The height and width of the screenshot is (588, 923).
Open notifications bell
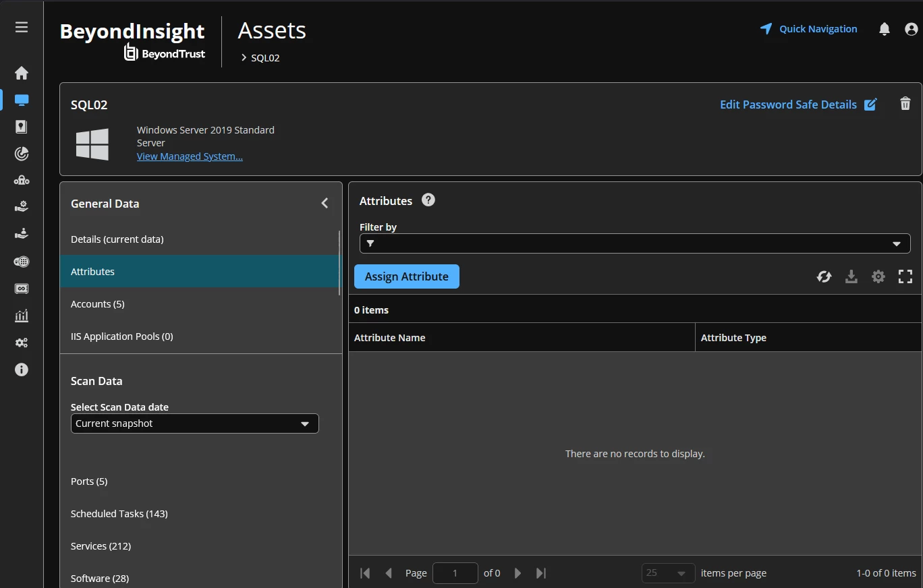click(x=885, y=29)
